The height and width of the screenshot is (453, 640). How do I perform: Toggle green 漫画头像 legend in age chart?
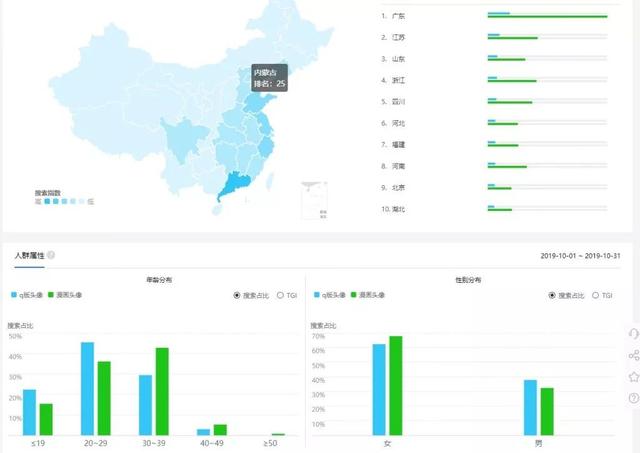tap(66, 295)
